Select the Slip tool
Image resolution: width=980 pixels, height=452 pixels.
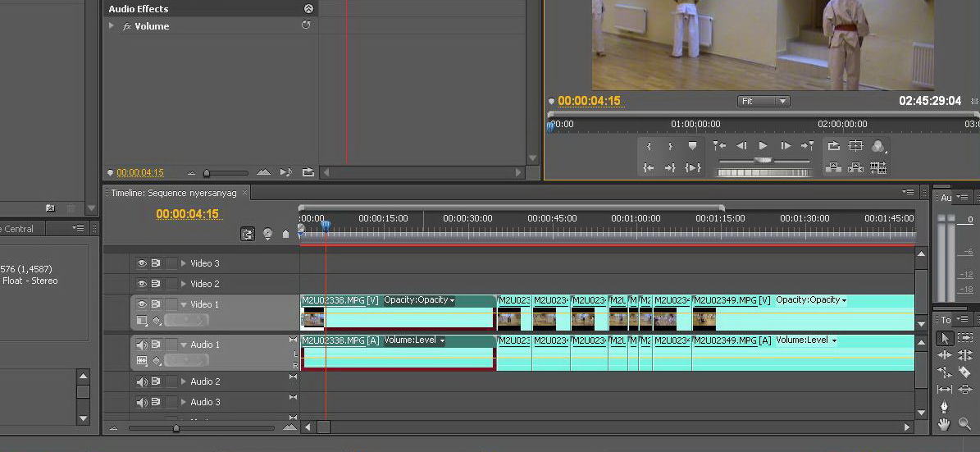click(x=945, y=390)
